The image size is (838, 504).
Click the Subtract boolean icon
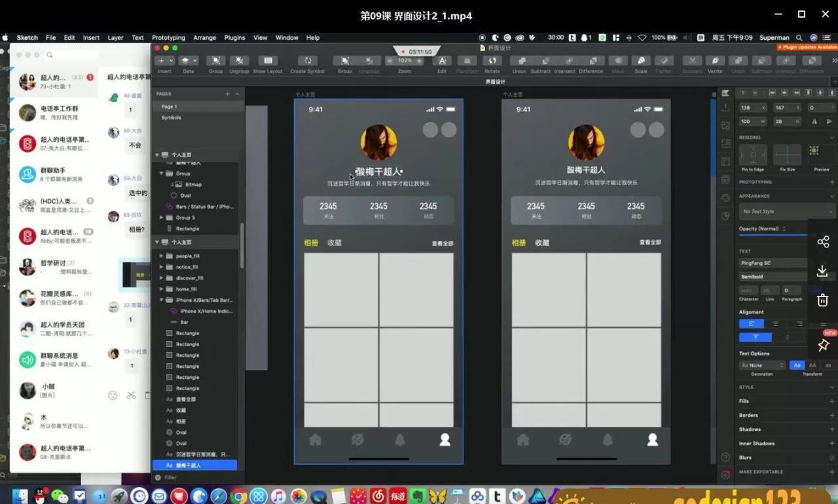(540, 61)
